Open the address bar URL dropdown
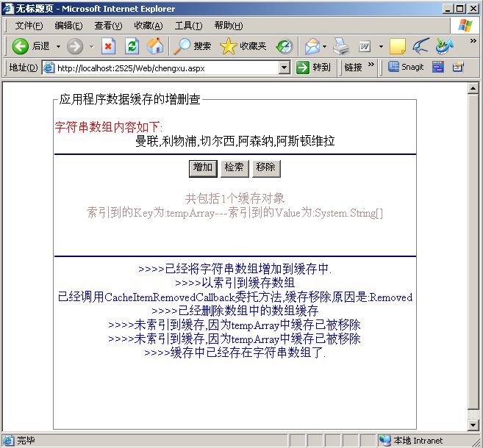Screen dimensions: 483x448 point(284,68)
